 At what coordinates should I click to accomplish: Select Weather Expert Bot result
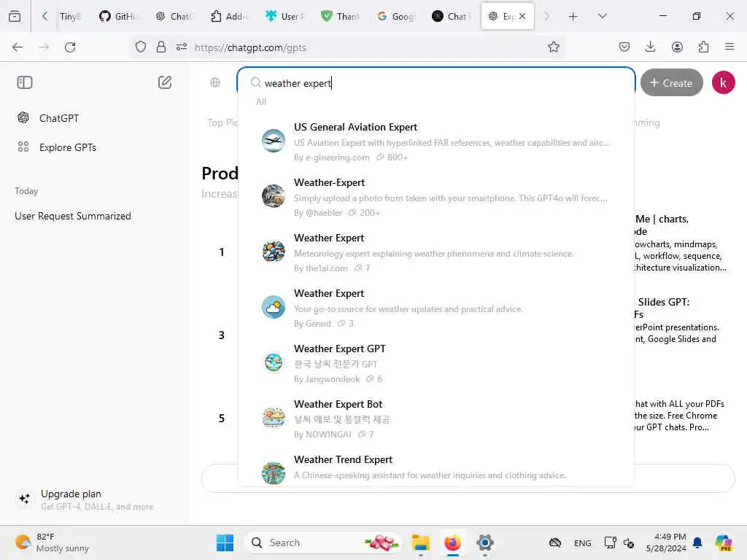coord(436,419)
